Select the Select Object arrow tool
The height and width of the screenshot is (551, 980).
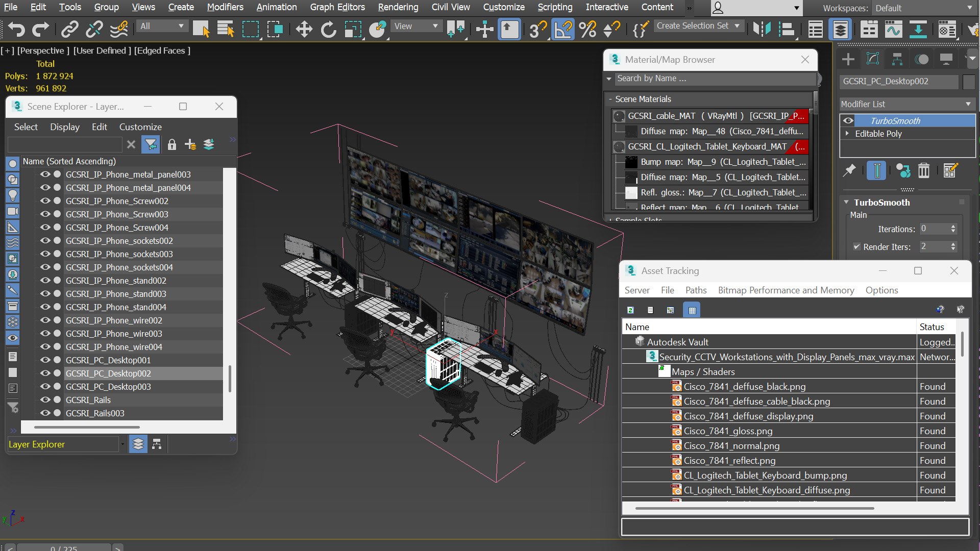202,29
